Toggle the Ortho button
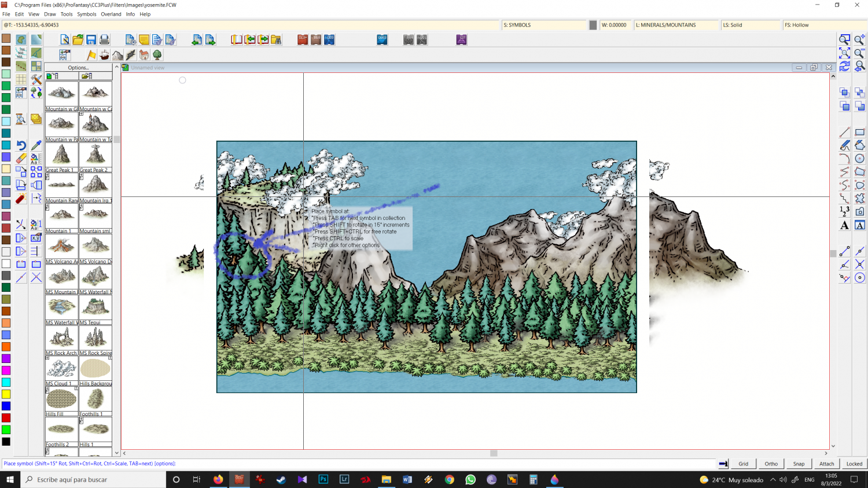The width and height of the screenshot is (868, 488). tap(771, 464)
